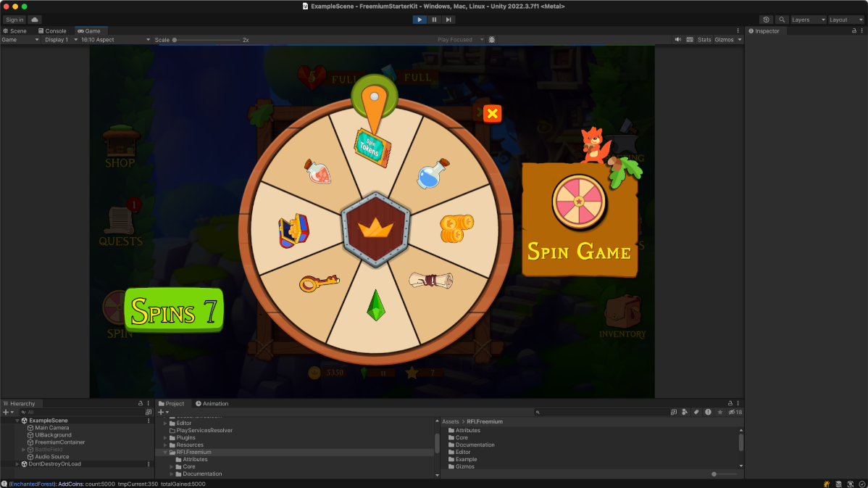Click the Game view Scale slider
The height and width of the screenshot is (488, 868).
coord(206,40)
